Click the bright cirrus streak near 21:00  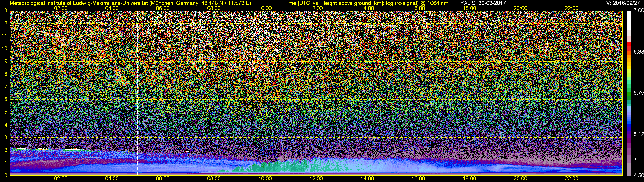(546, 50)
